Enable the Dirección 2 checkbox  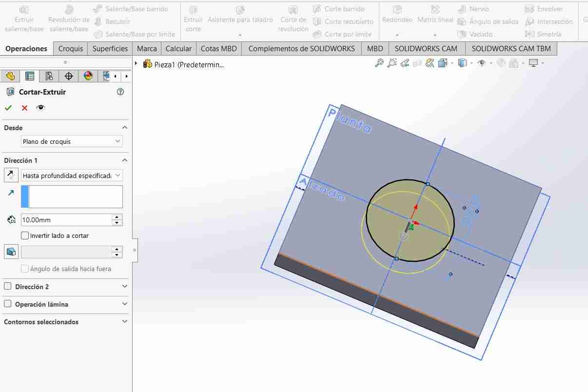[x=7, y=286]
